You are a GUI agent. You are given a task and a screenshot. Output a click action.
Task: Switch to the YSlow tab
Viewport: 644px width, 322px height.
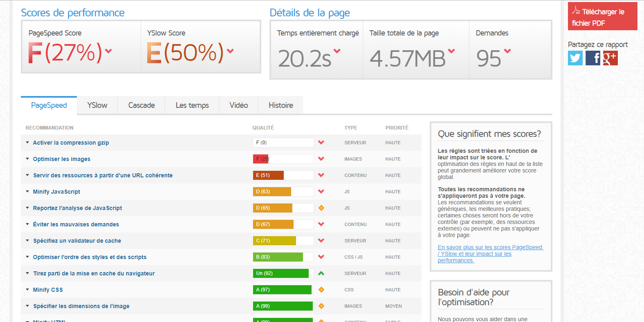97,105
